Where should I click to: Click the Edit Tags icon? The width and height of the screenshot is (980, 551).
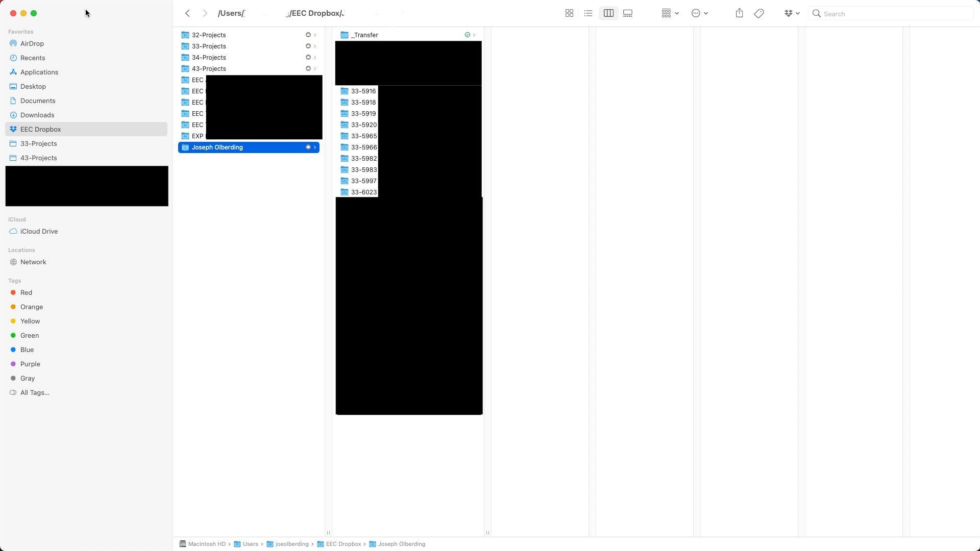click(759, 13)
